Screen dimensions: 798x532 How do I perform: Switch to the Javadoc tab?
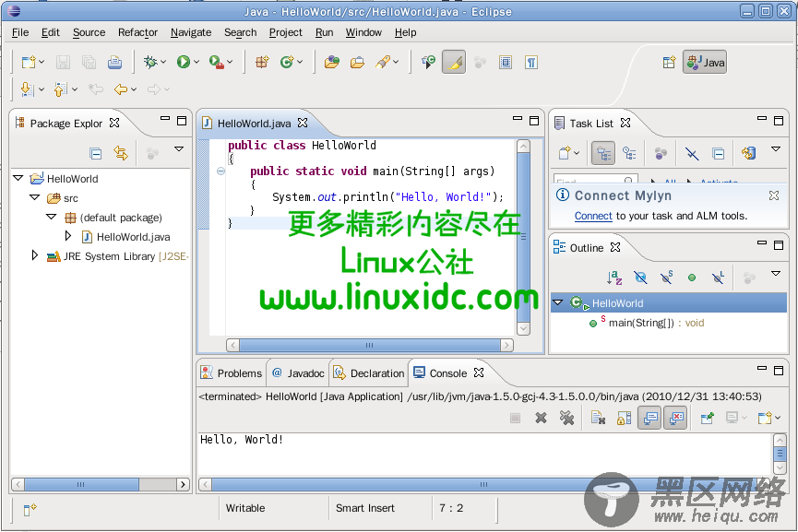298,372
